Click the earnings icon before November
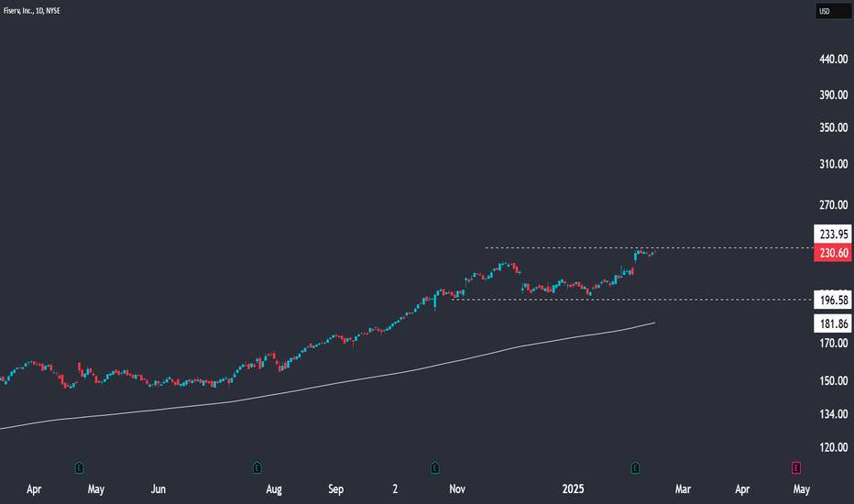The width and height of the screenshot is (854, 504). point(434,467)
